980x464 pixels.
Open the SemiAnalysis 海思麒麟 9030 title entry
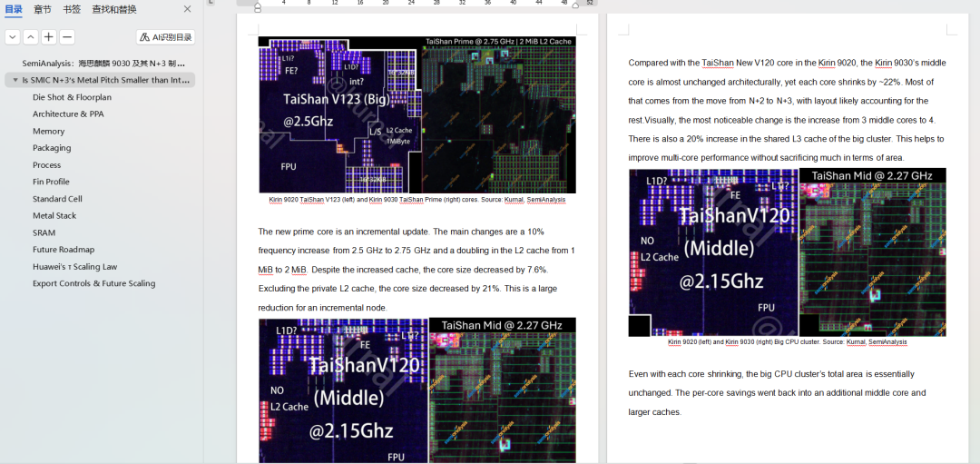(103, 64)
